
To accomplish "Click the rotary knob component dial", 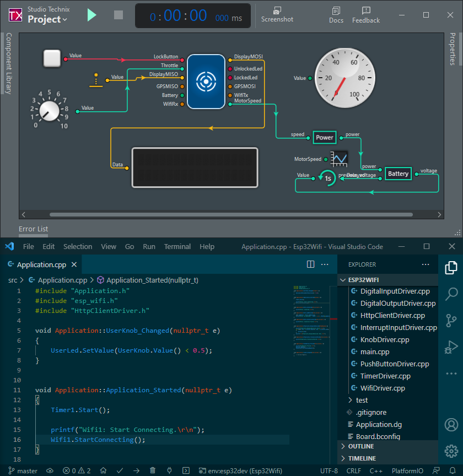I will coord(49,111).
